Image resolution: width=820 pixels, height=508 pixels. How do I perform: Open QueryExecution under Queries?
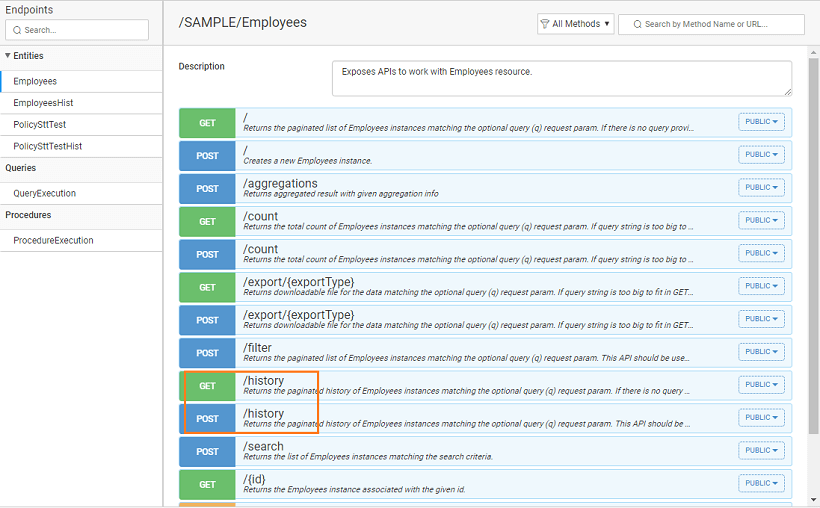pyautogui.click(x=44, y=193)
